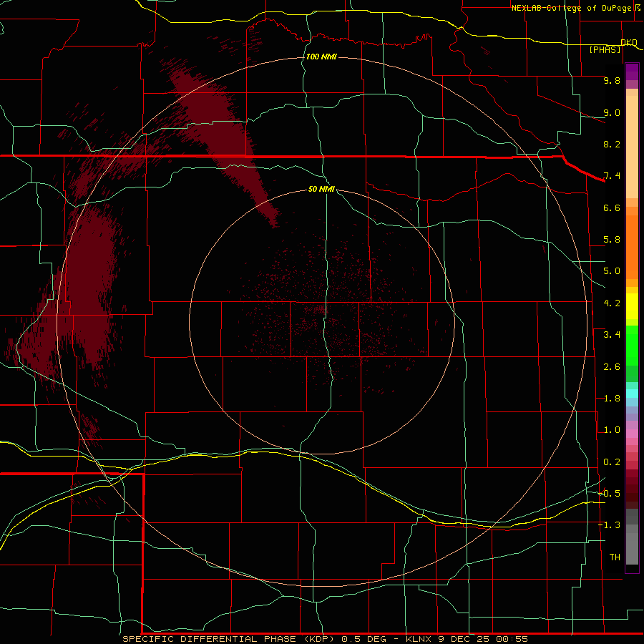This screenshot has height=644, width=644.
Task: Click the -0.5 value on the color scale
Action: tap(609, 494)
